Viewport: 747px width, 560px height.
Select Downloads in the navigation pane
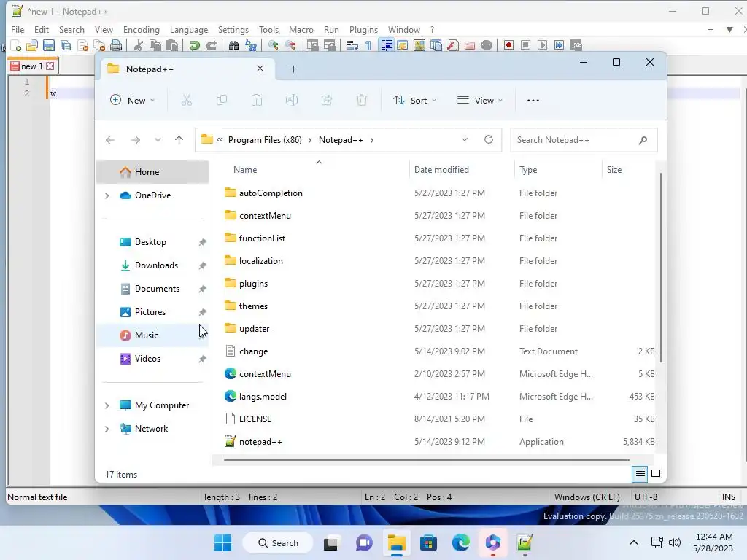click(x=152, y=265)
